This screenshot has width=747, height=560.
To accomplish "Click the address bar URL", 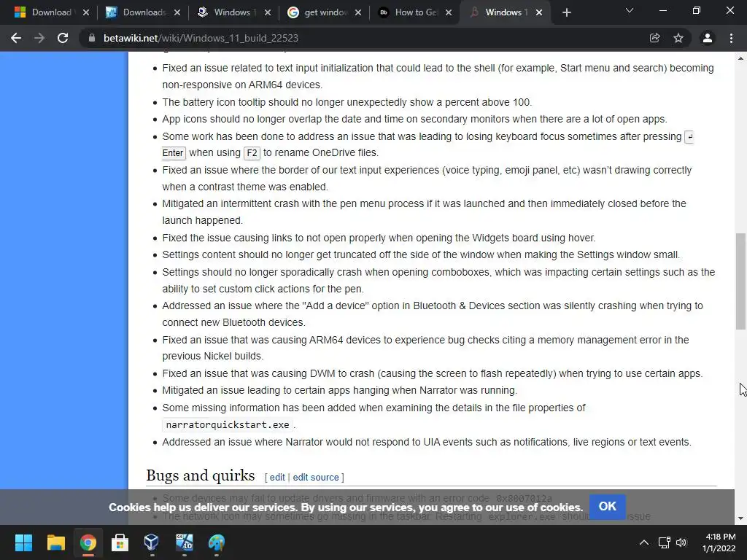I will point(201,38).
